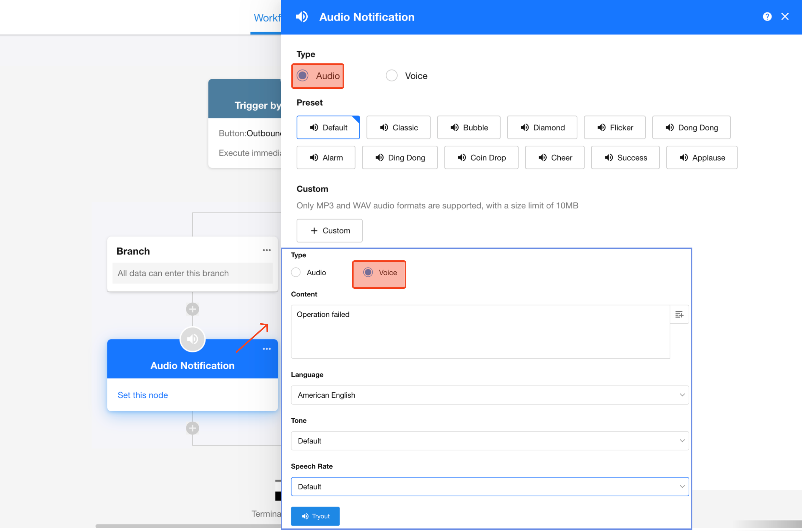The width and height of the screenshot is (802, 532).
Task: Expand the Tone dropdown
Action: point(489,441)
